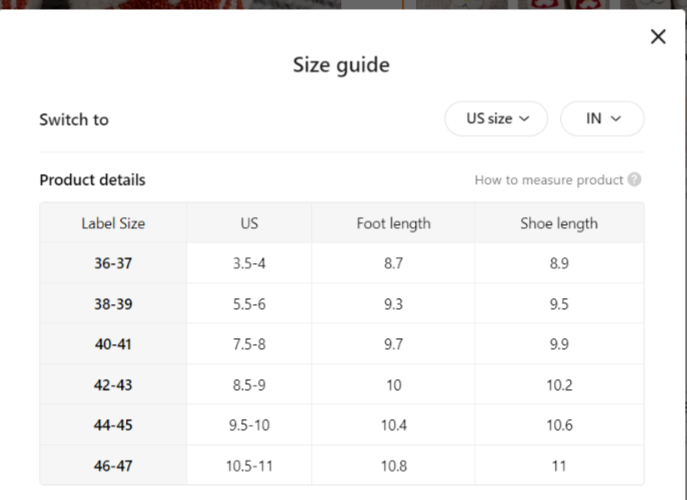Select the 42-43 label size row
Screen dimensions: 687x500
click(x=342, y=385)
